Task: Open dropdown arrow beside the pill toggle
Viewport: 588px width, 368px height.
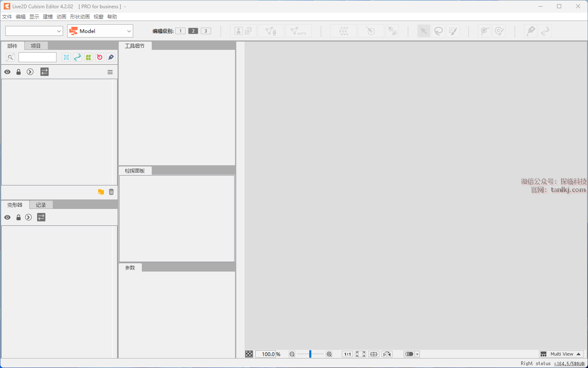Action: click(x=417, y=354)
